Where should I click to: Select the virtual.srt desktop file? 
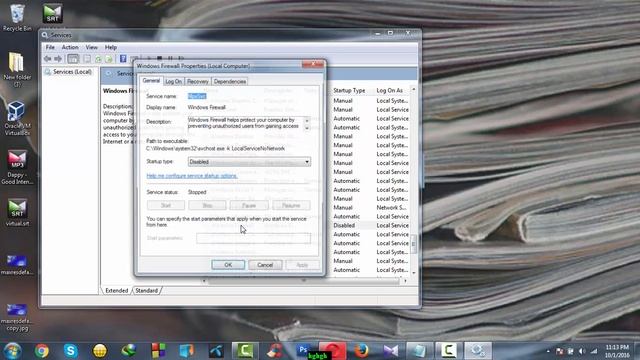point(17,212)
